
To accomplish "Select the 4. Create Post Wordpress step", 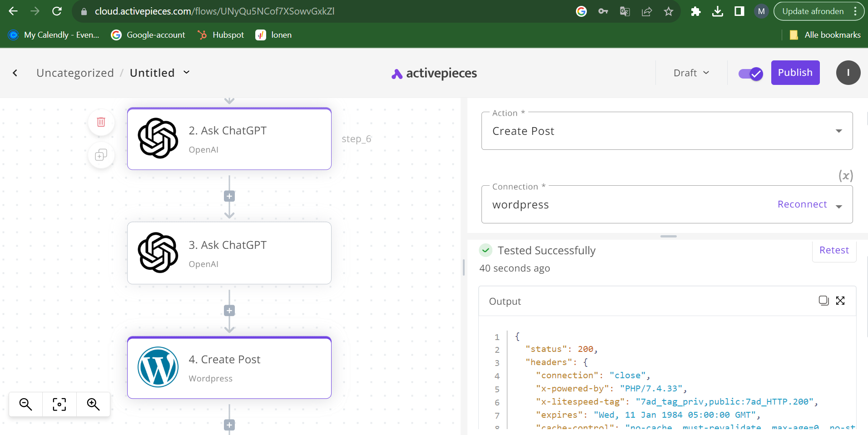I will [229, 368].
